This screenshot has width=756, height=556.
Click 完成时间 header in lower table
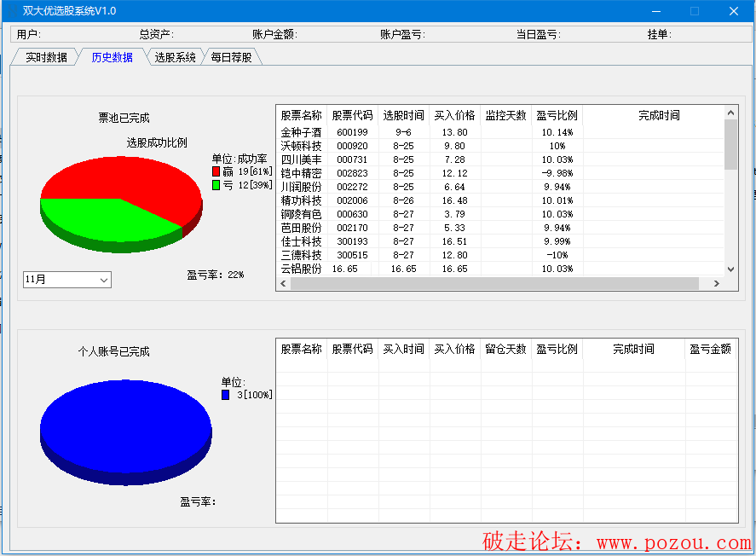(x=633, y=349)
